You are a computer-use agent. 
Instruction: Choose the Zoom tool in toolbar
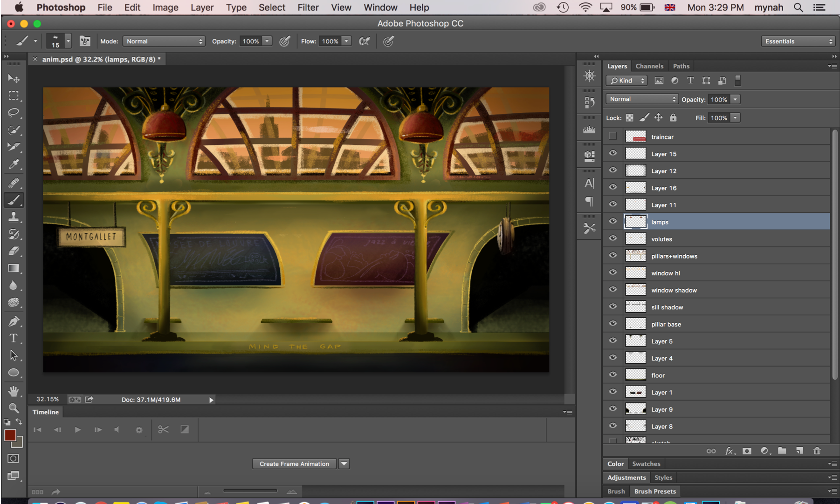click(14, 409)
